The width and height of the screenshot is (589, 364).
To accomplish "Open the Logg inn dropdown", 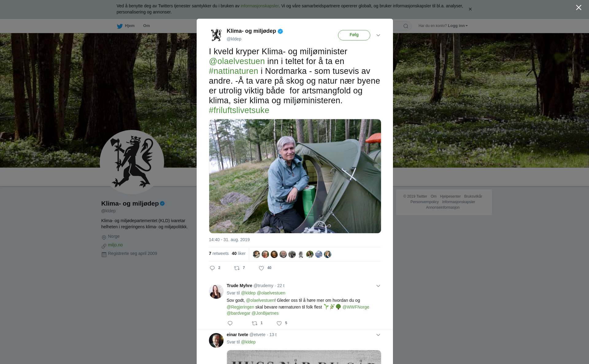I will coord(458,26).
